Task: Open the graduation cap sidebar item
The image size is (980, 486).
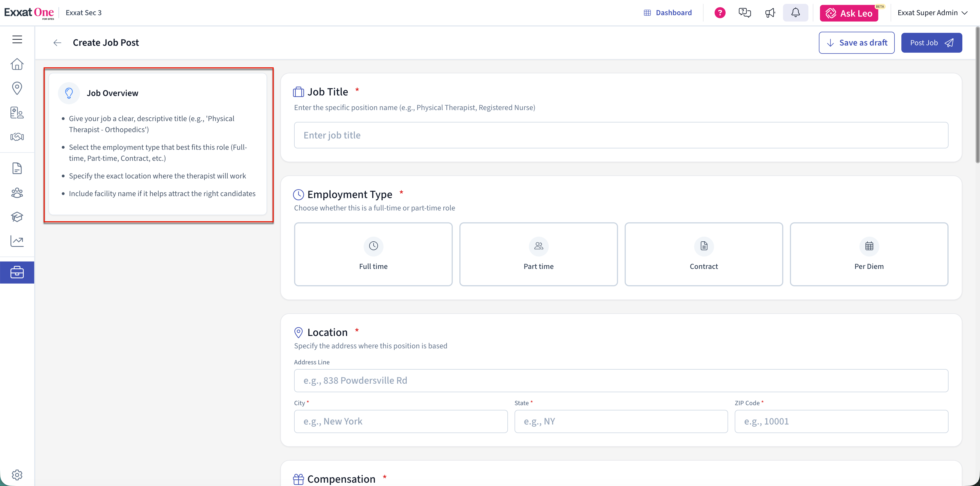Action: pos(17,217)
